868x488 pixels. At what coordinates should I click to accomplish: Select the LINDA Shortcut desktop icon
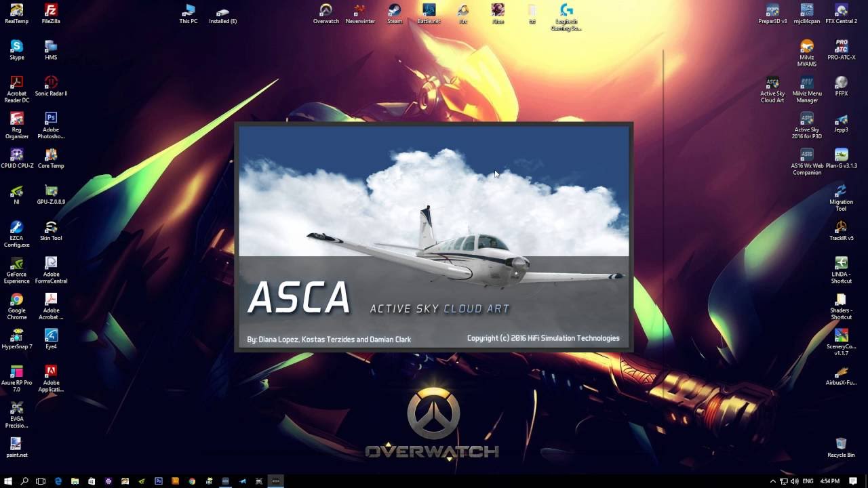[x=841, y=270]
